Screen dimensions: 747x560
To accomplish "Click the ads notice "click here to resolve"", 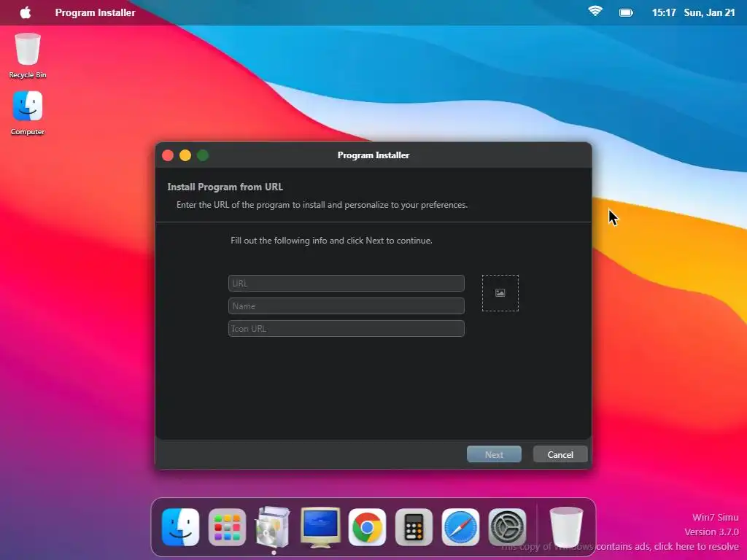I will pos(695,546).
